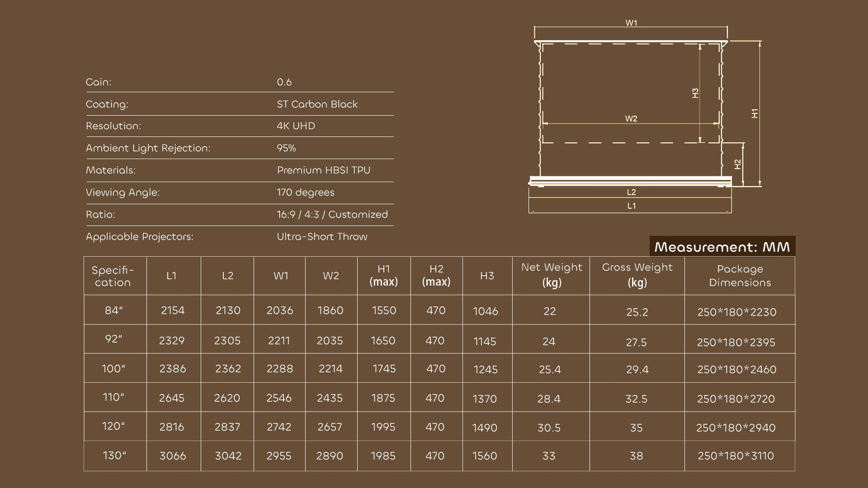Click the H2 dimension label on diagram
Screen dimensions: 868x488
[x=738, y=164]
